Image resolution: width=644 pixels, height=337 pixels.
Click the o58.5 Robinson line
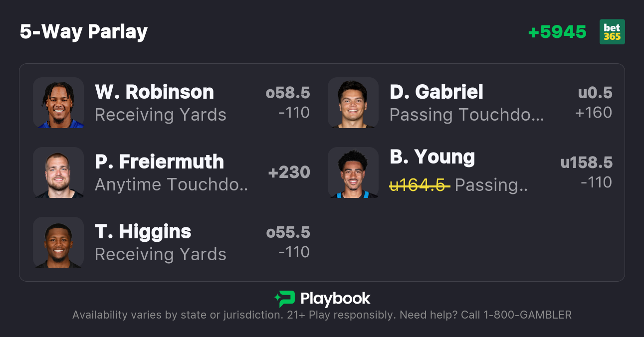[x=288, y=93]
